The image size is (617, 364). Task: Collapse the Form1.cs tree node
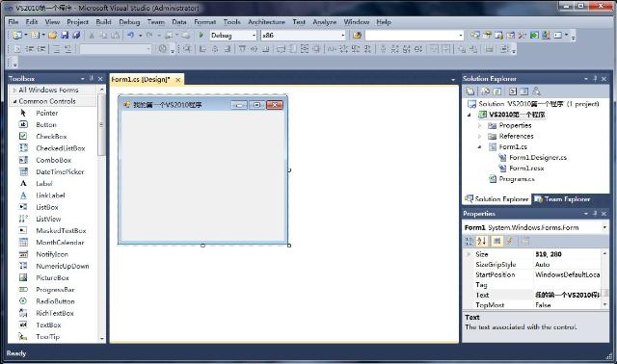coord(480,146)
